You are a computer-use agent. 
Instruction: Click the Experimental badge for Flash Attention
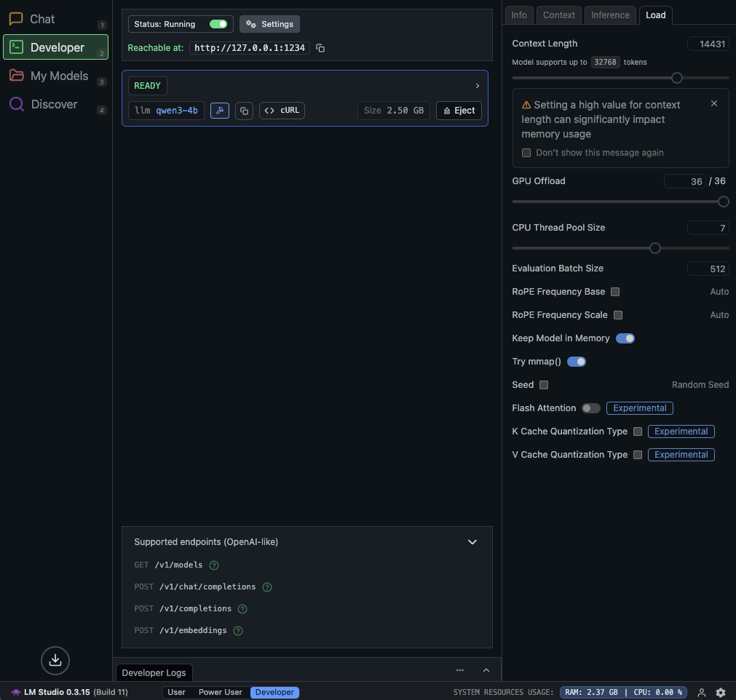[639, 408]
